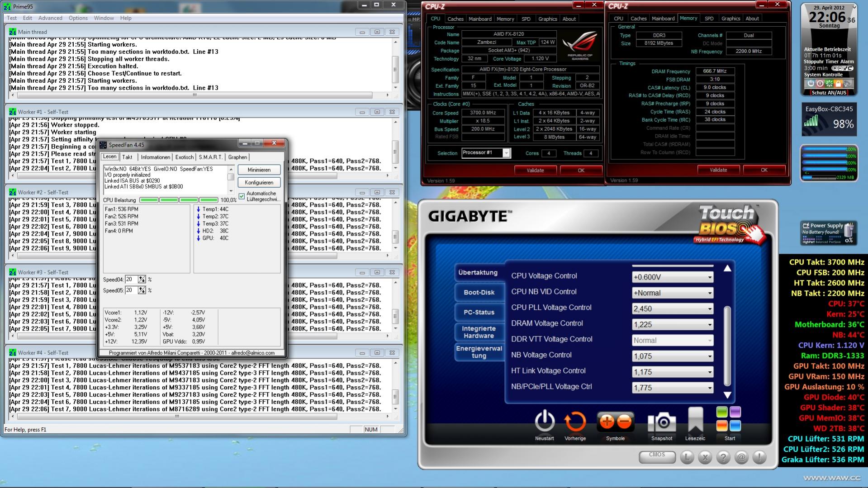Click the Worker #4 Self-Test window icon
Image resolution: width=868 pixels, height=488 pixels.
coord(12,352)
